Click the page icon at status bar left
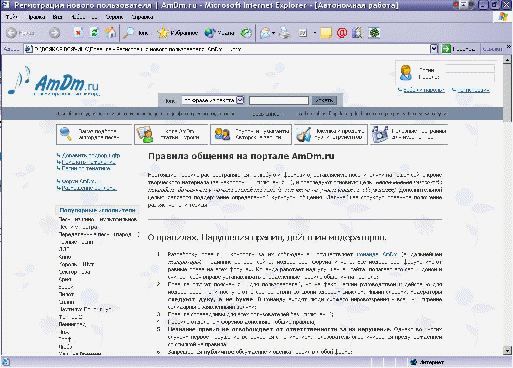The height and width of the screenshot is (368, 513). 6,362
